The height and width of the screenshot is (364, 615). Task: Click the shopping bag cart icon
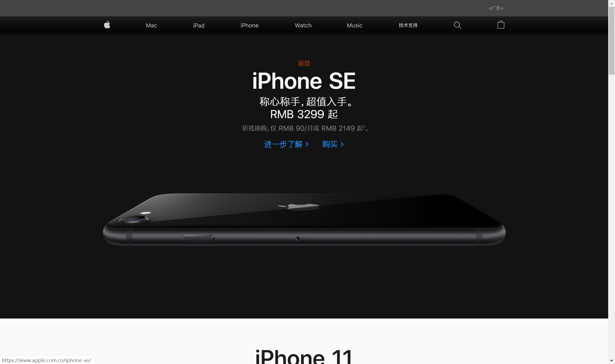(x=501, y=24)
